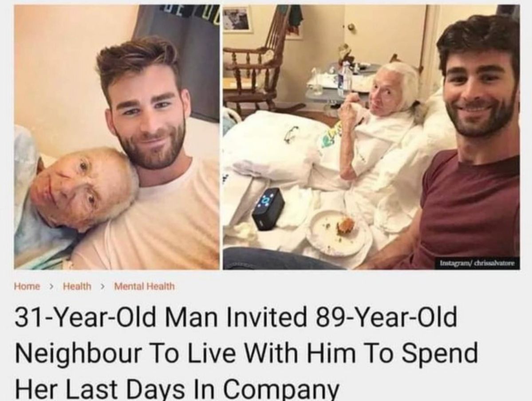Screen dimensions: 532x401
Task: Click the chevron before Mental Health
Action: [102, 286]
